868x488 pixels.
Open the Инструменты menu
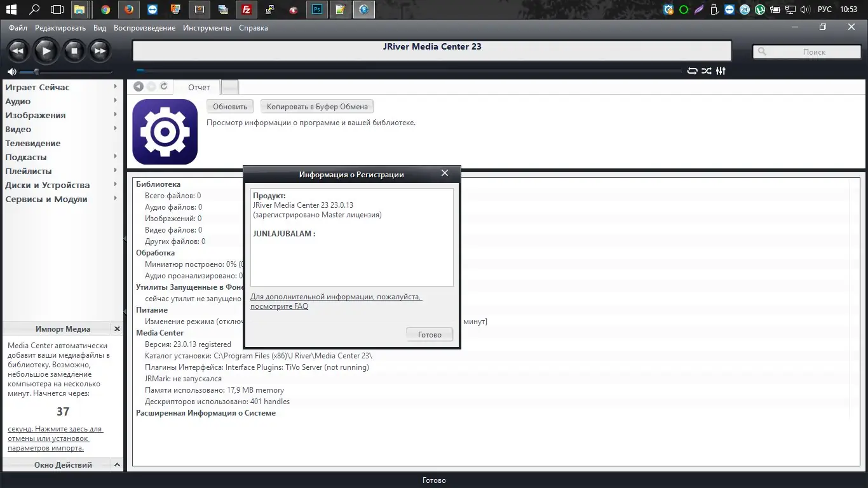click(207, 28)
